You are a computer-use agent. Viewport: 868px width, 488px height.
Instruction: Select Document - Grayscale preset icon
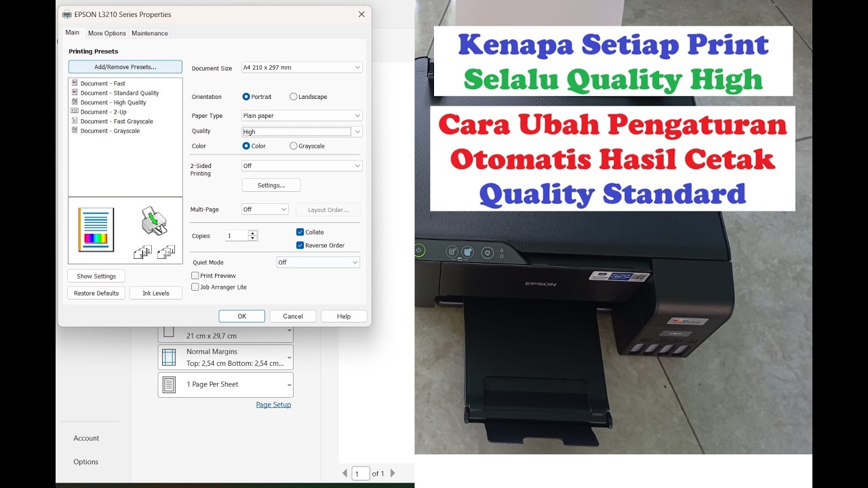(75, 130)
